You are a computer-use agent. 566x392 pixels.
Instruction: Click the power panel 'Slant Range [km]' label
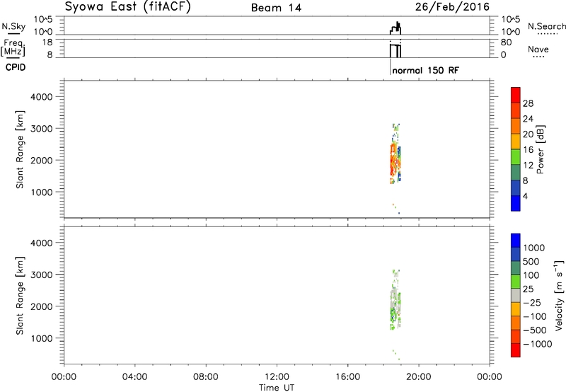[x=20, y=149]
